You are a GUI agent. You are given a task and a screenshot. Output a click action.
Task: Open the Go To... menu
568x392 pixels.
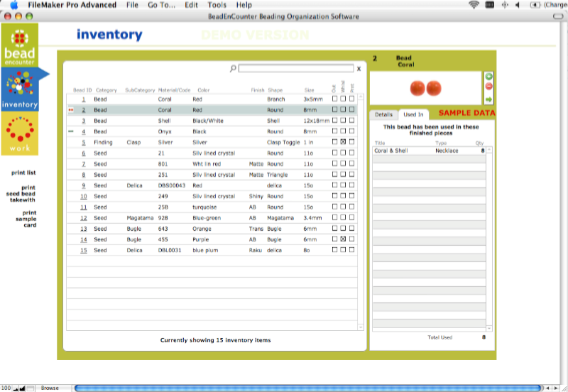click(x=162, y=5)
